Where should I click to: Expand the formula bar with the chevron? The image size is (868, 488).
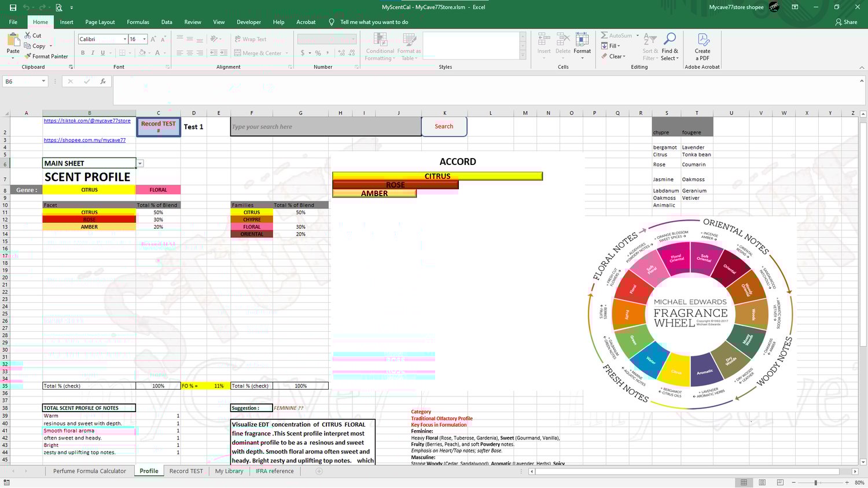[x=862, y=81]
